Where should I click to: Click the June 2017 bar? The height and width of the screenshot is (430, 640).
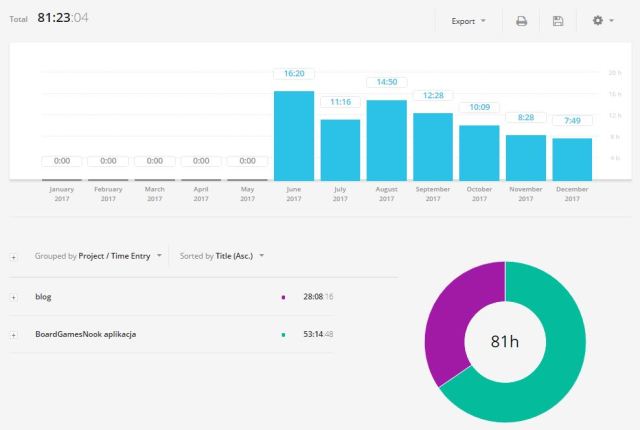coord(293,135)
